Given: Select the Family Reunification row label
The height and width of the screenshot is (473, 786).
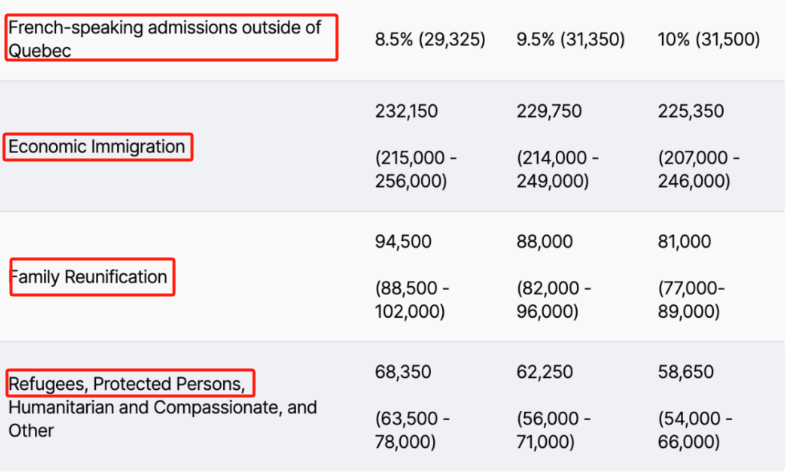Looking at the screenshot, I should click(88, 277).
